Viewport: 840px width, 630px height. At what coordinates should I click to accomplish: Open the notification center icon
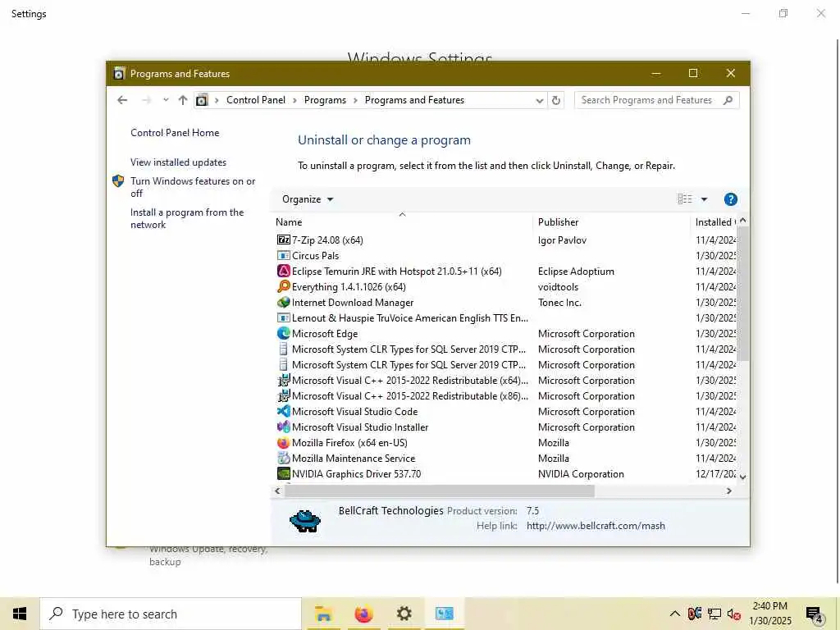[x=815, y=614]
